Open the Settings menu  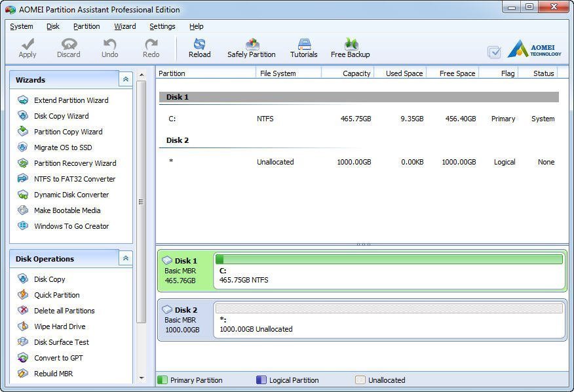[162, 26]
